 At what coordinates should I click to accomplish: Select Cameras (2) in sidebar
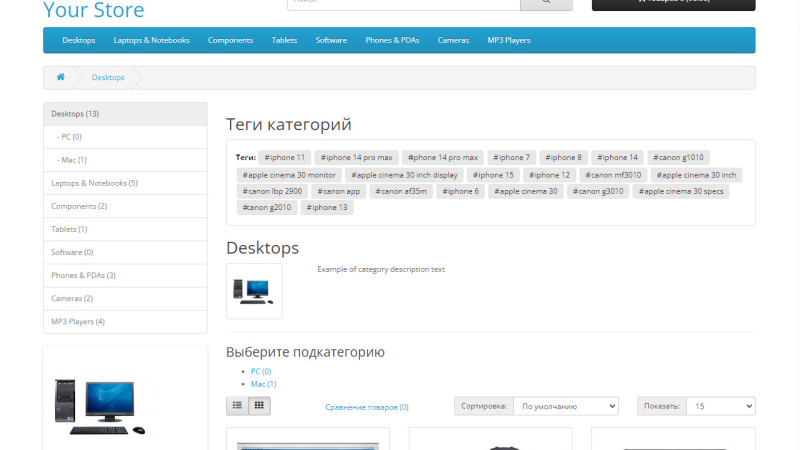tap(126, 298)
